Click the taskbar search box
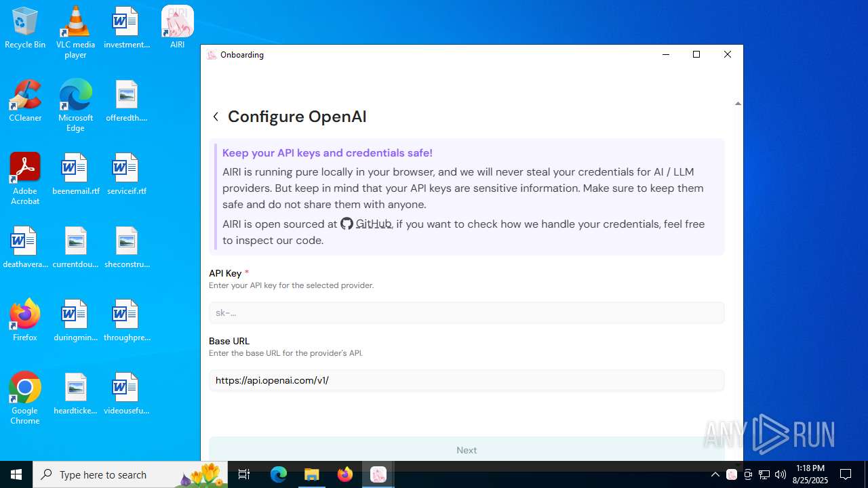The image size is (868, 488). 130,474
